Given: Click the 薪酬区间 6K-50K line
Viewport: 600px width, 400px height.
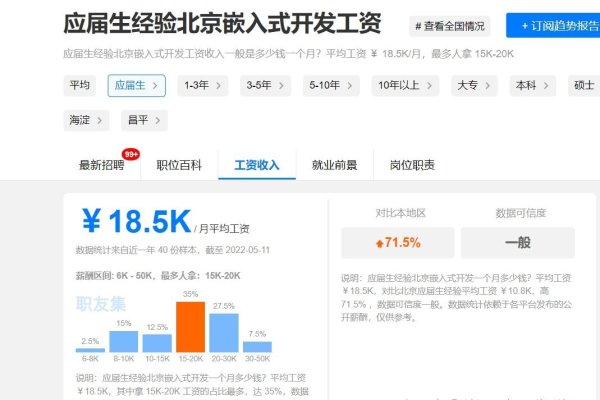Looking at the screenshot, I should tap(158, 276).
